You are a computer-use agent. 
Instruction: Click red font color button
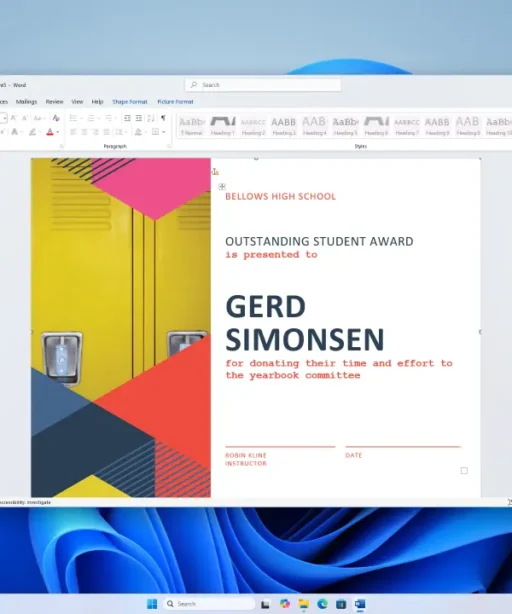click(50, 132)
